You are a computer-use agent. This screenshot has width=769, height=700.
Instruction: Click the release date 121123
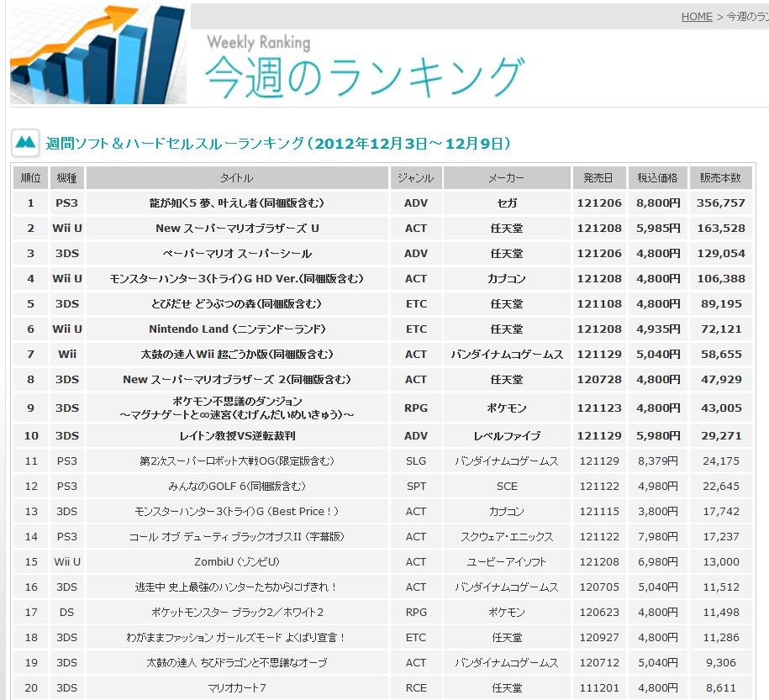pyautogui.click(x=599, y=408)
